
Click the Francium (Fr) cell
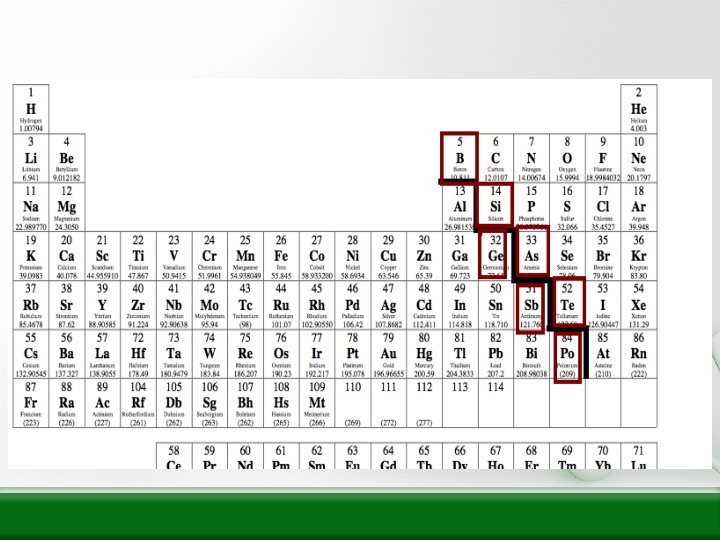[x=31, y=403]
